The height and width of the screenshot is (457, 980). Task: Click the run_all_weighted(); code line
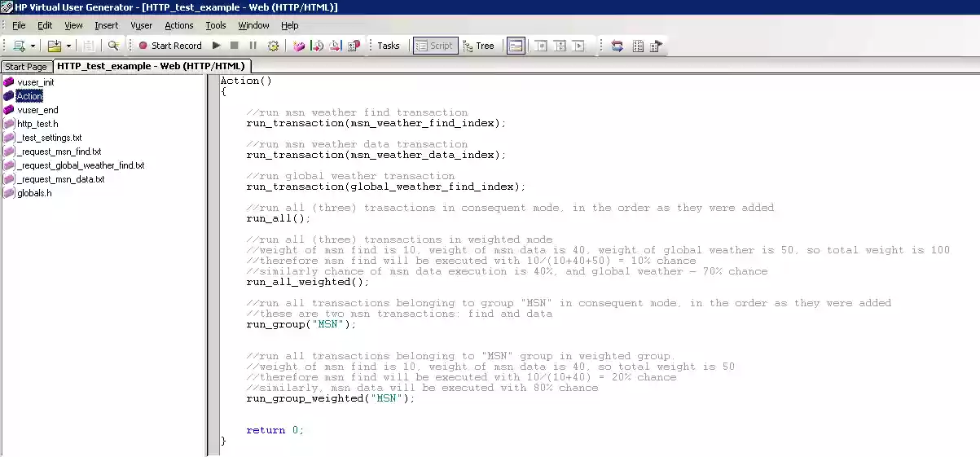pyautogui.click(x=308, y=282)
